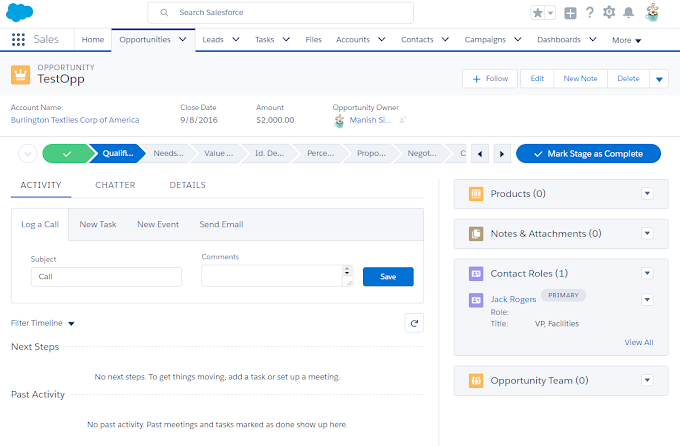The height and width of the screenshot is (446, 680).
Task: Click the Subject field containing Call
Action: pos(106,277)
